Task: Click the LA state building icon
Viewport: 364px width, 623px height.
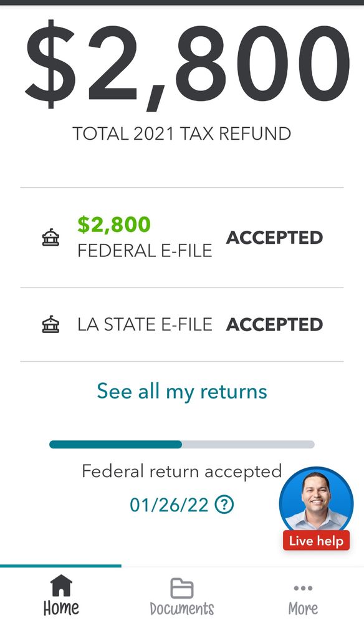Action: (51, 324)
